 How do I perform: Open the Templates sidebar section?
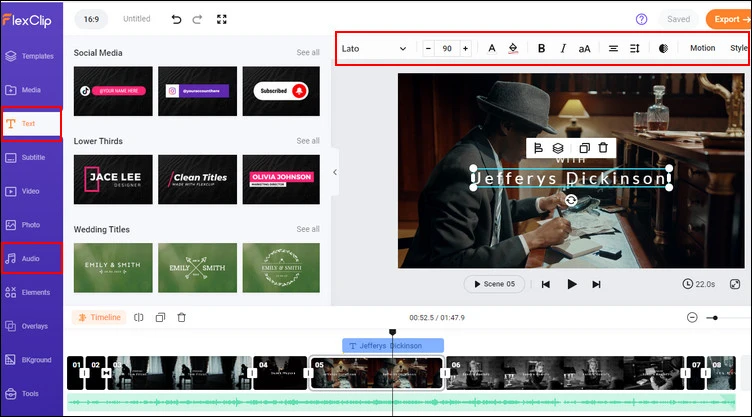coord(31,56)
